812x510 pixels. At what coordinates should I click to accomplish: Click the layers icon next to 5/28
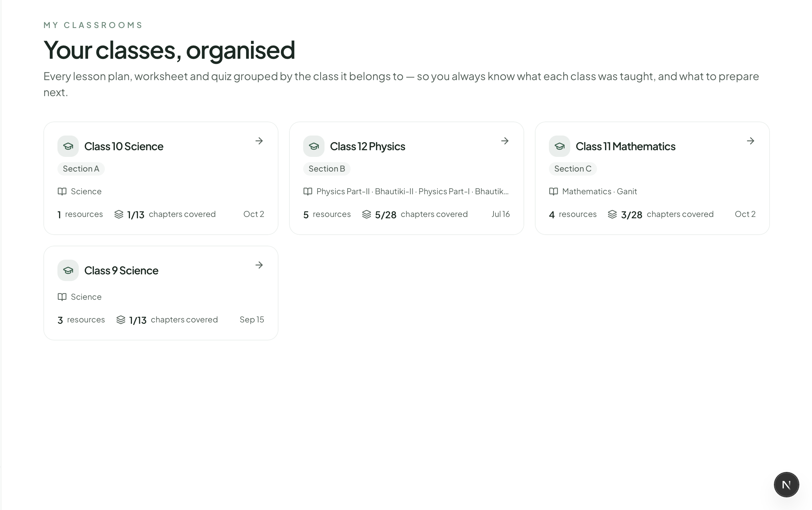367,214
